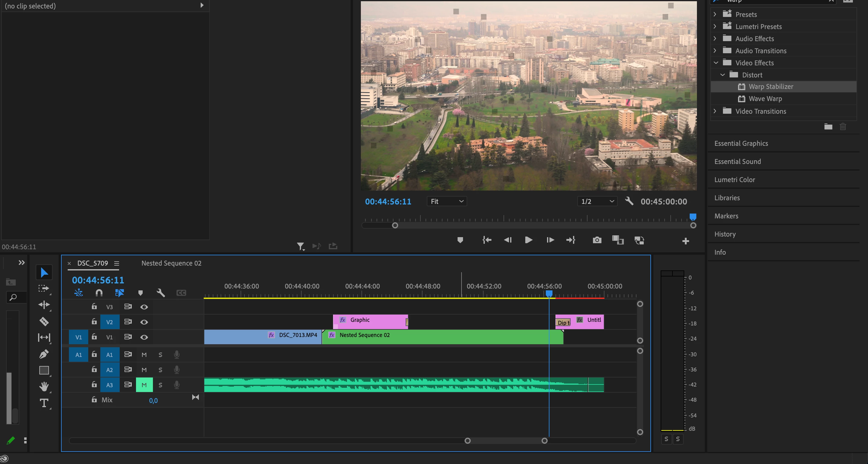The height and width of the screenshot is (464, 868).
Task: Select the Warp Stabilizer effect
Action: [x=771, y=87]
